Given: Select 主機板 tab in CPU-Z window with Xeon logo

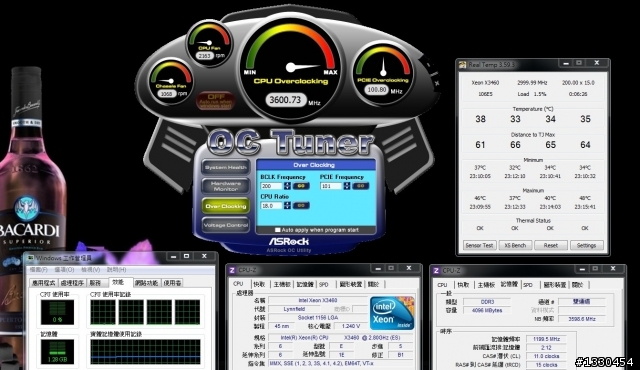Looking at the screenshot, I should 282,284.
